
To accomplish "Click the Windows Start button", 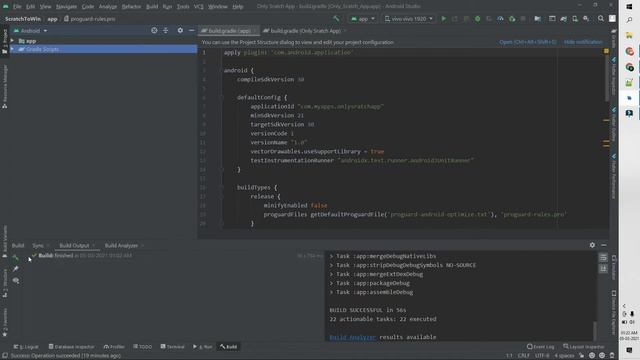I will (629, 7).
